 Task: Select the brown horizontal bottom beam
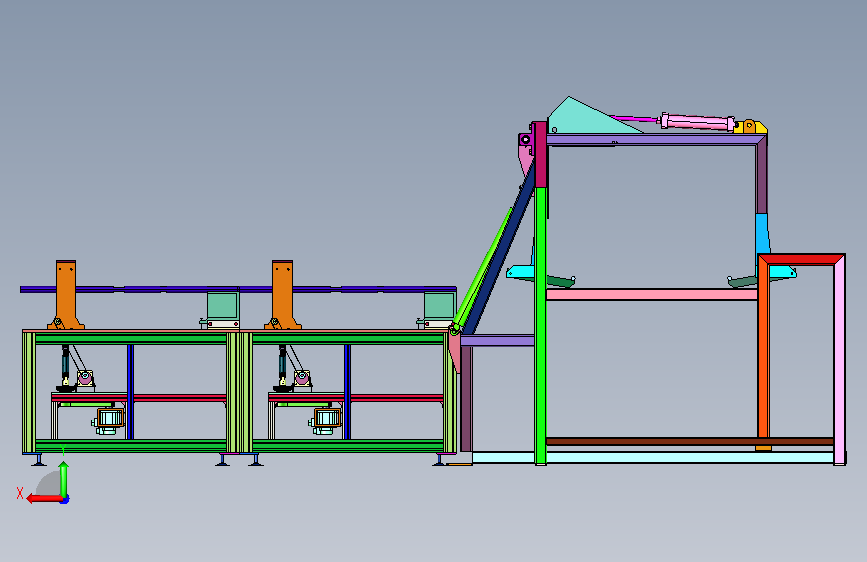tap(690, 441)
